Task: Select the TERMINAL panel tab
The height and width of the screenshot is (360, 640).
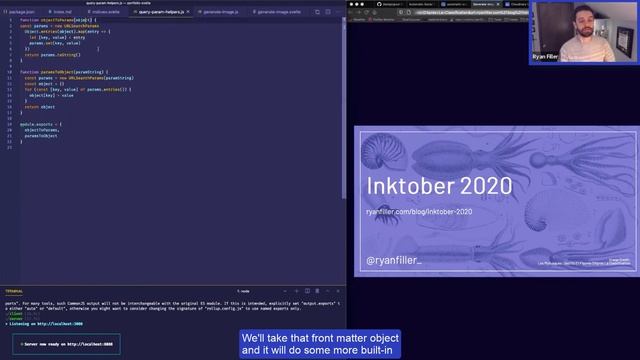Action: [14, 291]
